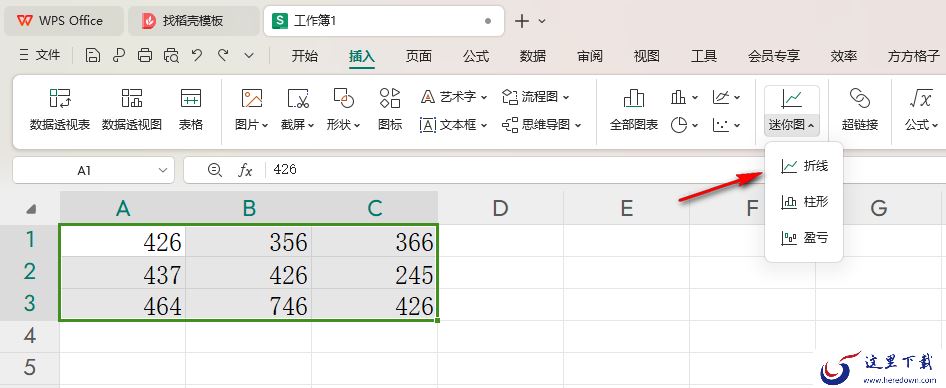Insert a pie chart from ribbon
Screen dimensions: 946x388
(x=679, y=125)
